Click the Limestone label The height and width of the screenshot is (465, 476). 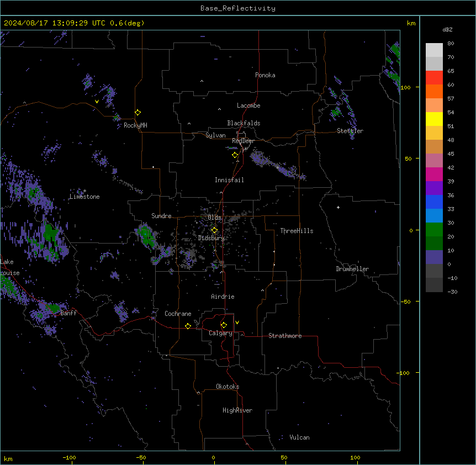(x=84, y=197)
